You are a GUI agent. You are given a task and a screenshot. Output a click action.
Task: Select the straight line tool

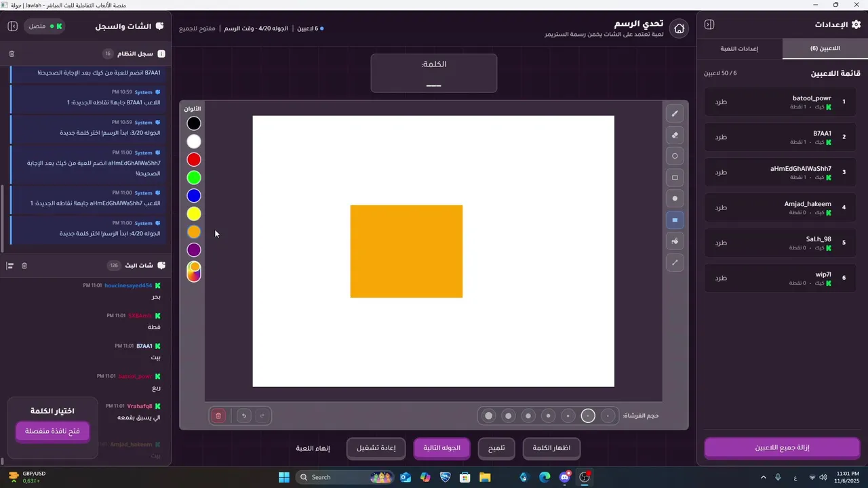tap(675, 262)
